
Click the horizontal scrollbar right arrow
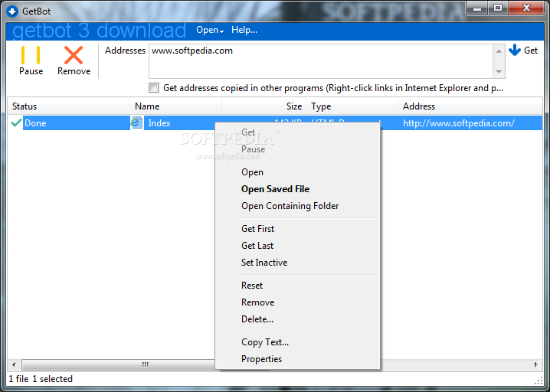coord(535,364)
